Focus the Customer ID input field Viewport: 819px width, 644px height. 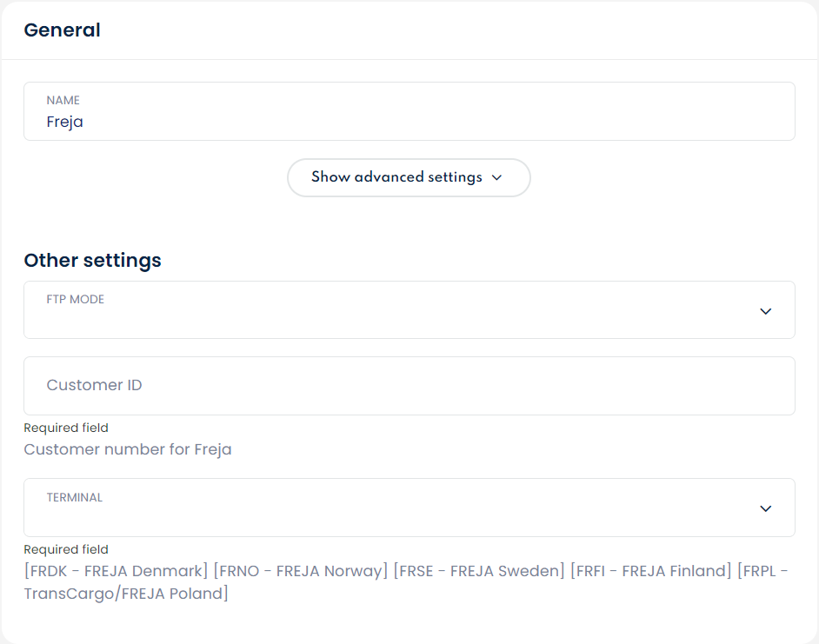[x=409, y=386]
